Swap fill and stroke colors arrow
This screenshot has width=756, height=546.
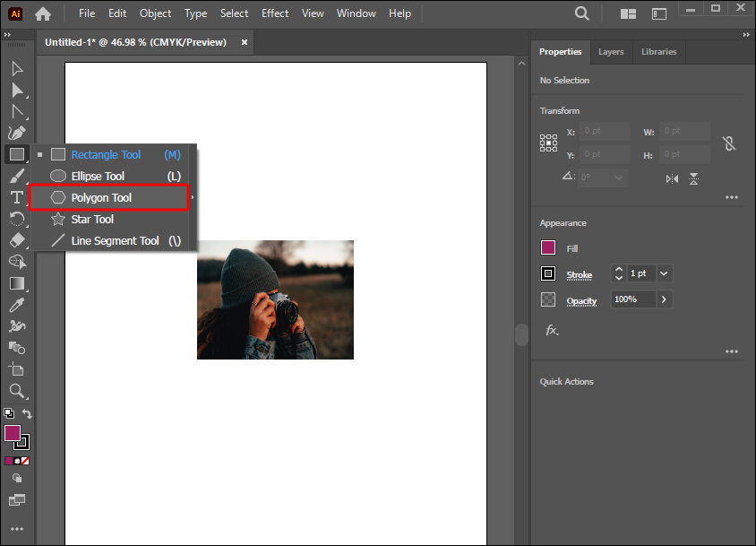click(27, 414)
